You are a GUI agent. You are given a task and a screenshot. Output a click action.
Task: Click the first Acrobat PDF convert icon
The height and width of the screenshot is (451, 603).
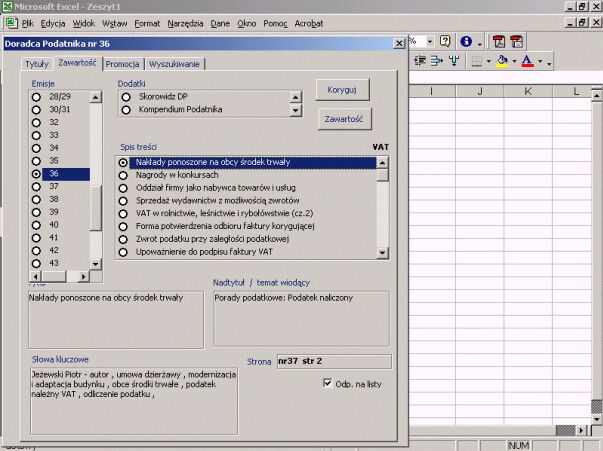[497, 42]
